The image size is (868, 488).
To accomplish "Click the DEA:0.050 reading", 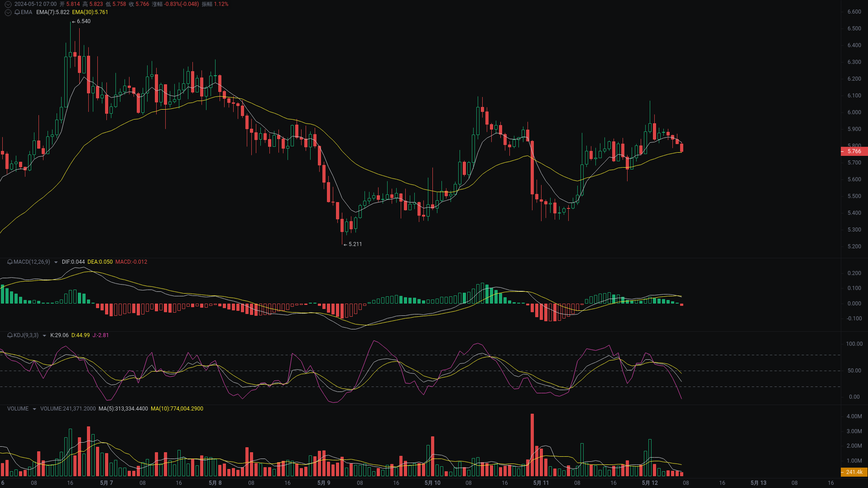I will tap(100, 262).
